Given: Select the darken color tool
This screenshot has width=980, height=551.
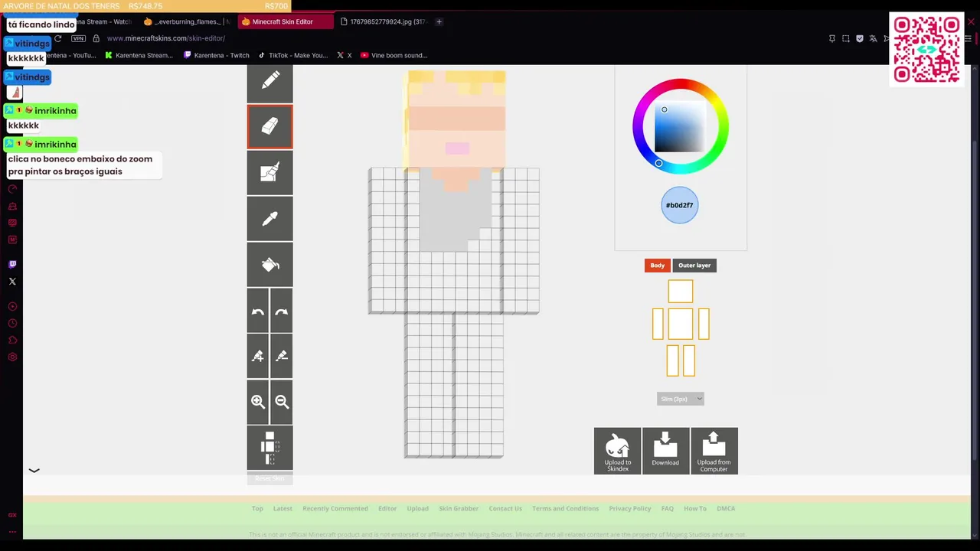Looking at the screenshot, I should 282,356.
